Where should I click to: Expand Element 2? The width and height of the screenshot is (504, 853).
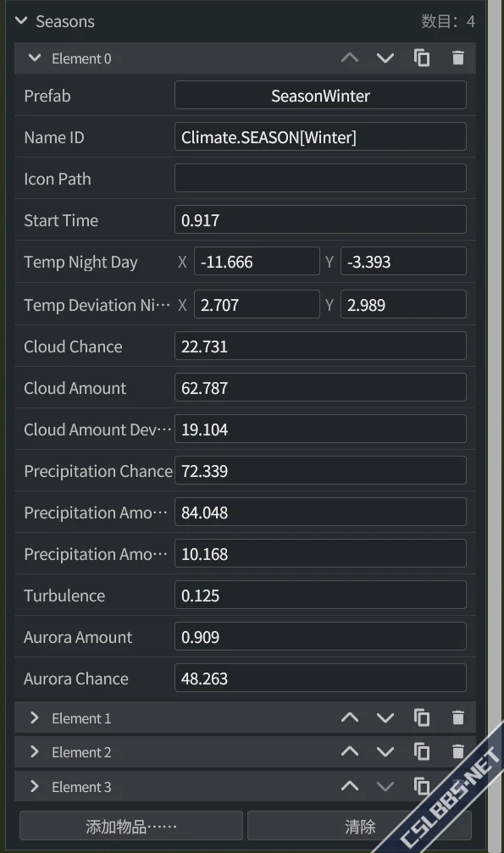pos(34,752)
